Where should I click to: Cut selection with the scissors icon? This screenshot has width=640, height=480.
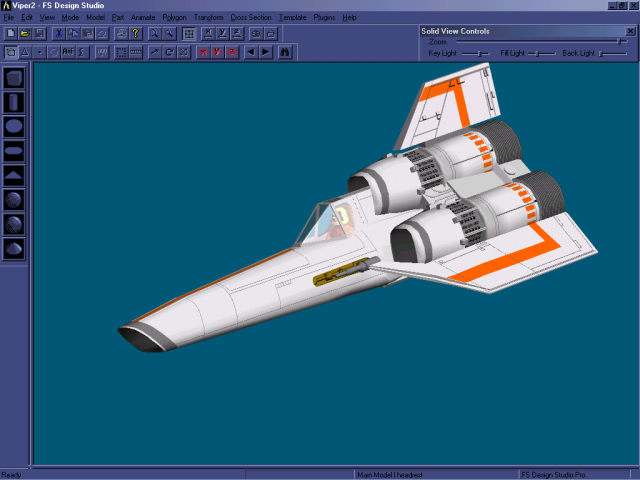coord(59,33)
